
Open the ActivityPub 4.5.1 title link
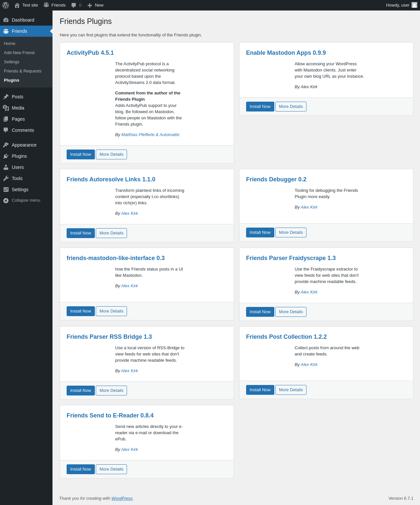coord(90,53)
